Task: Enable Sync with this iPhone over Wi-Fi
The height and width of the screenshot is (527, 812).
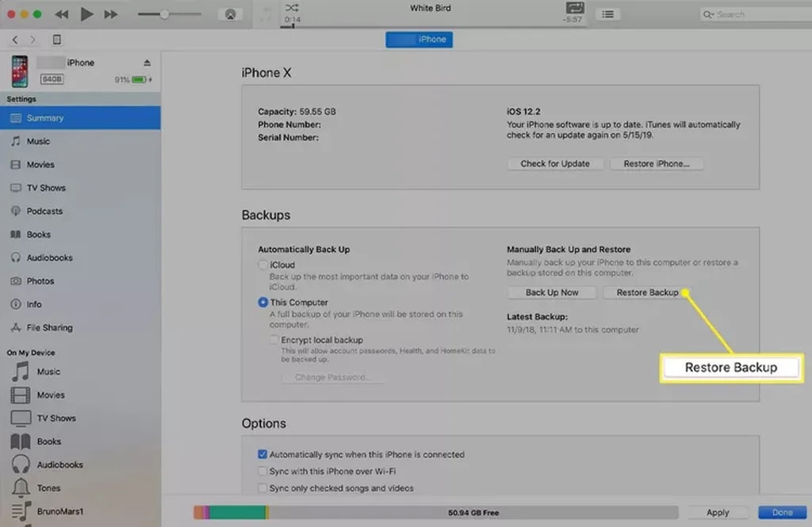Action: pos(262,472)
